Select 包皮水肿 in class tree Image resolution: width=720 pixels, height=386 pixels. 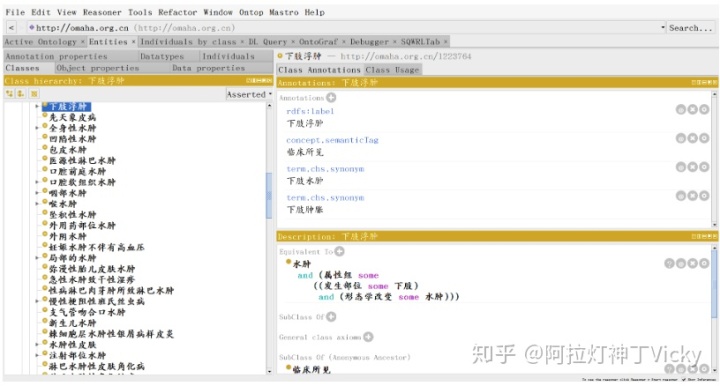pos(68,150)
